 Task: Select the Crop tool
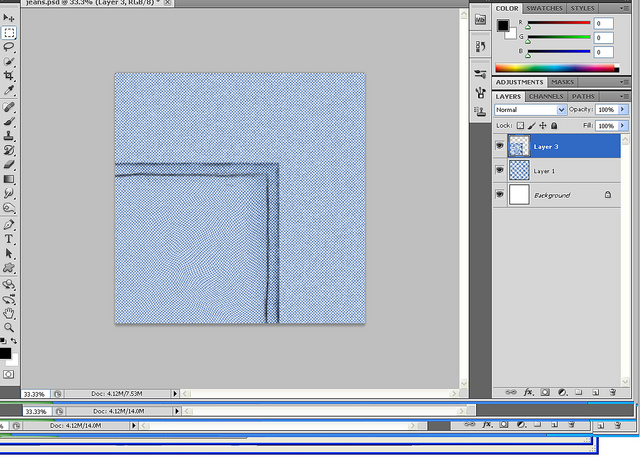tap(9, 75)
